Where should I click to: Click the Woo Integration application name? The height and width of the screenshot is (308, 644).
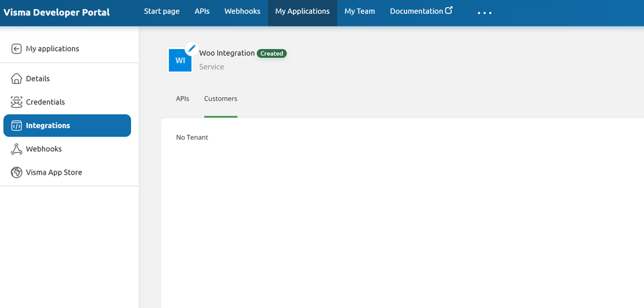tap(226, 53)
